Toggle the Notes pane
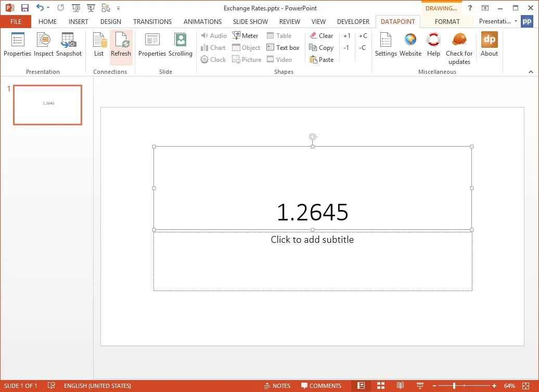 [277, 386]
